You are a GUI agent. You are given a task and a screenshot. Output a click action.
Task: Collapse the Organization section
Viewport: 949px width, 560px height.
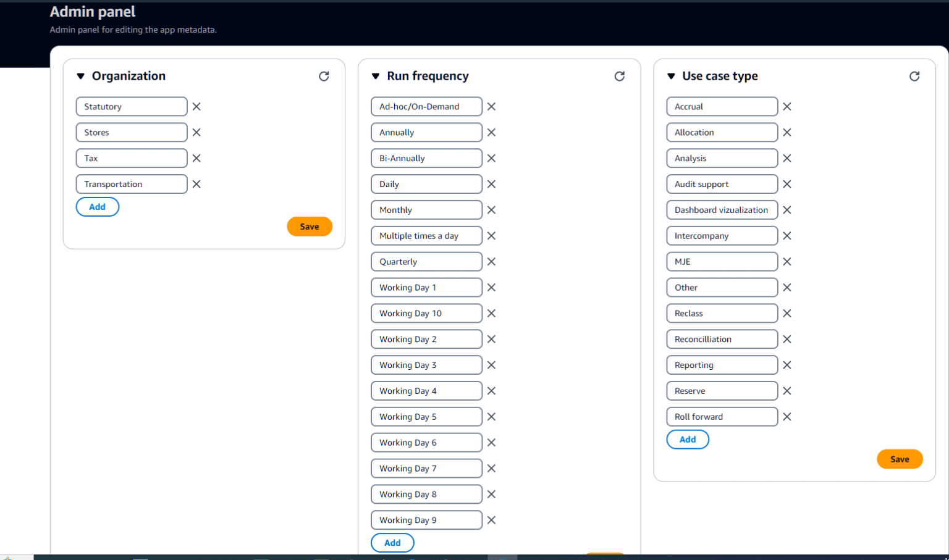pyautogui.click(x=80, y=76)
